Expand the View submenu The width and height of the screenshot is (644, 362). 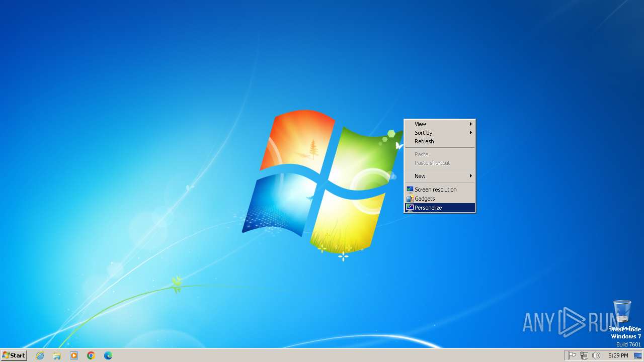(440, 124)
